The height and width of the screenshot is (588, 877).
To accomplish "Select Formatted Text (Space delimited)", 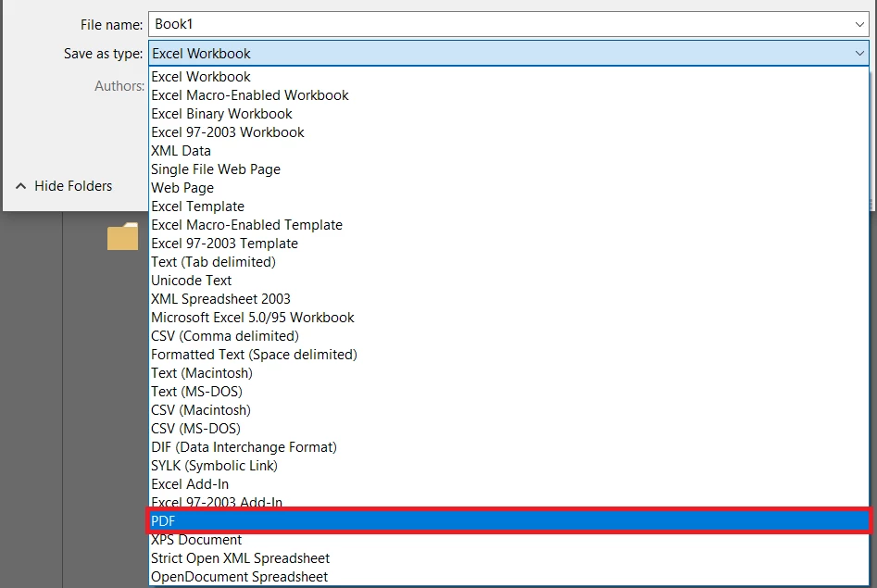I will pyautogui.click(x=509, y=354).
